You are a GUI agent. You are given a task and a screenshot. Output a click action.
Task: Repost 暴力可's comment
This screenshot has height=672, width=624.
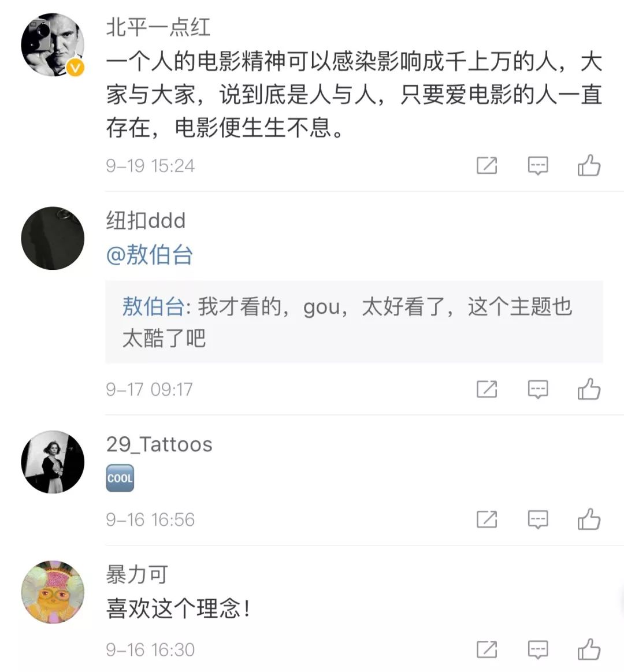point(486,649)
